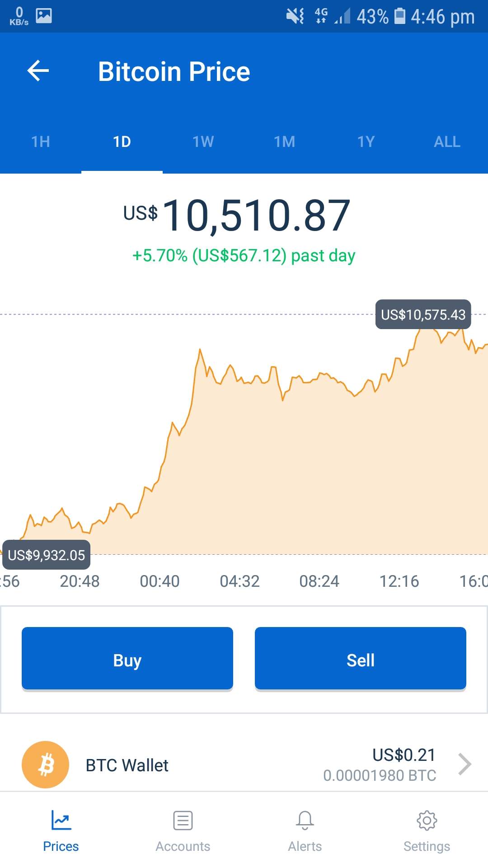Image resolution: width=488 pixels, height=868 pixels.
Task: Open the Accounts list icon
Action: (183, 820)
